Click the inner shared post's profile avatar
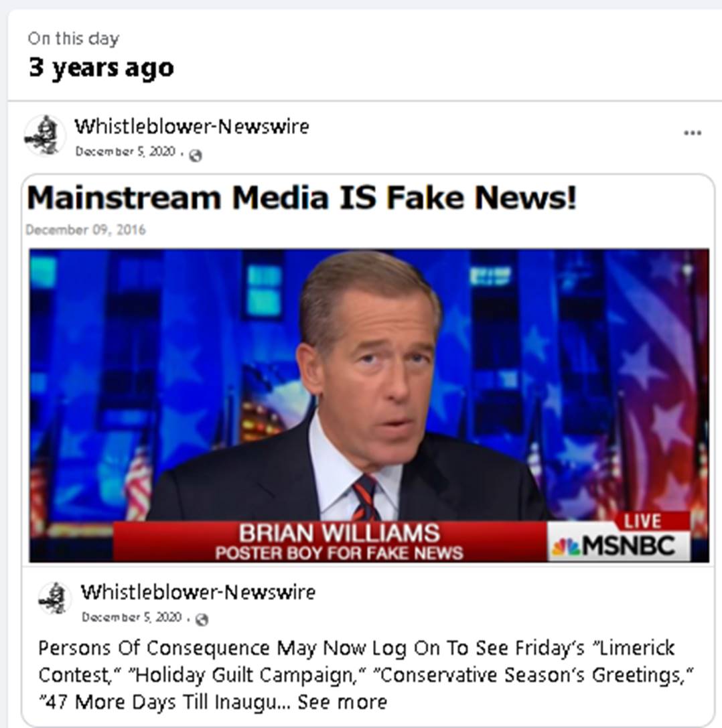Image resolution: width=722 pixels, height=728 pixels. click(x=55, y=599)
